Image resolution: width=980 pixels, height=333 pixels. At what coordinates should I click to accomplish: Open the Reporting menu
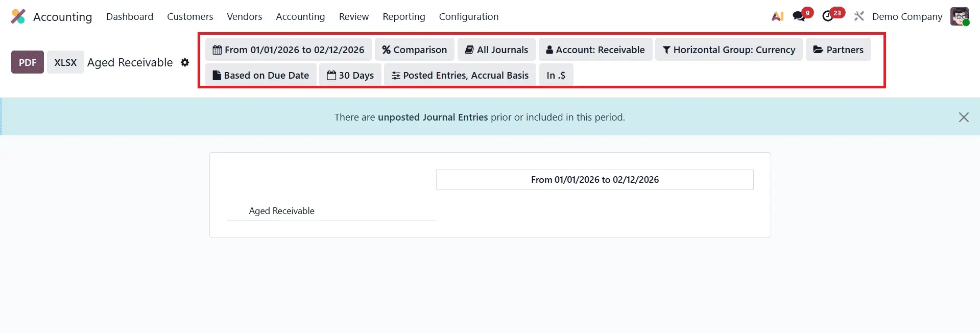(x=403, y=16)
